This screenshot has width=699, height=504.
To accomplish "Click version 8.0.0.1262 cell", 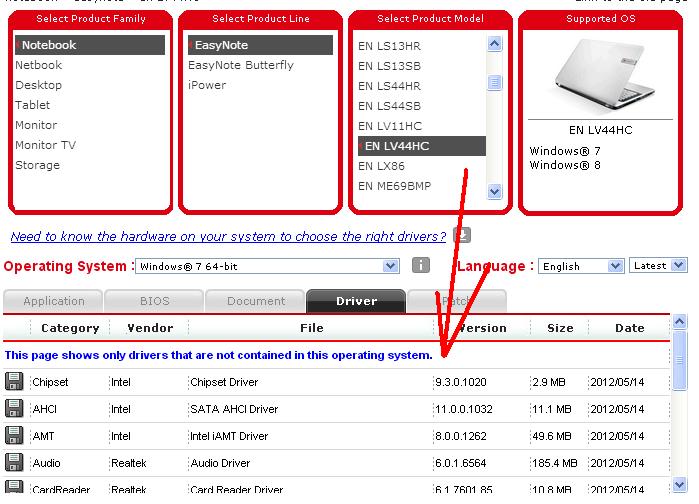I will coord(461,436).
